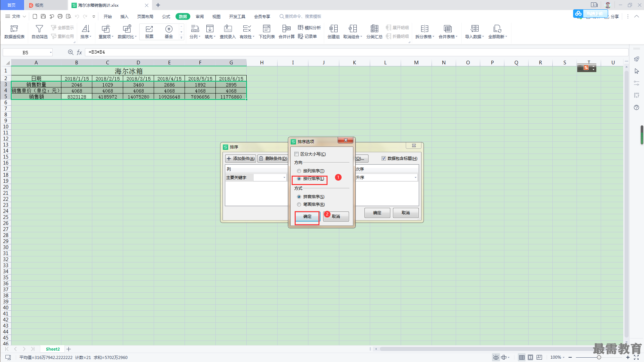The image size is (644, 362).
Task: Expand the cell name box dropdown
Action: click(x=51, y=52)
